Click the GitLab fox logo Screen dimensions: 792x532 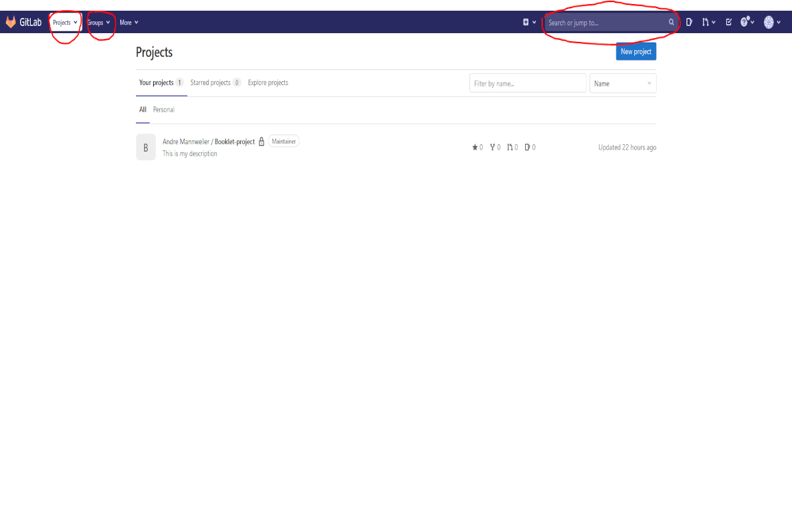11,23
